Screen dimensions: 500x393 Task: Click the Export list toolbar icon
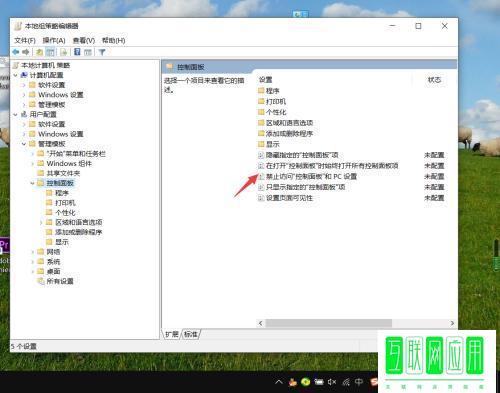click(64, 52)
